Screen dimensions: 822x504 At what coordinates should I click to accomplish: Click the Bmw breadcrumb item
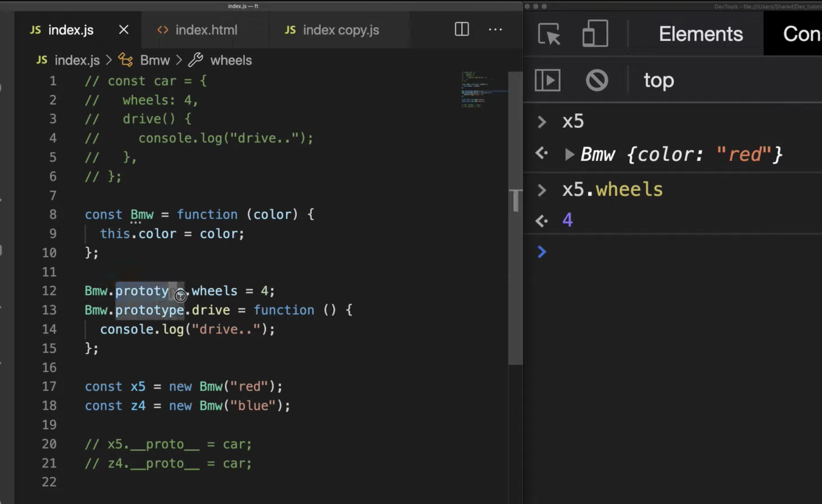(x=155, y=60)
